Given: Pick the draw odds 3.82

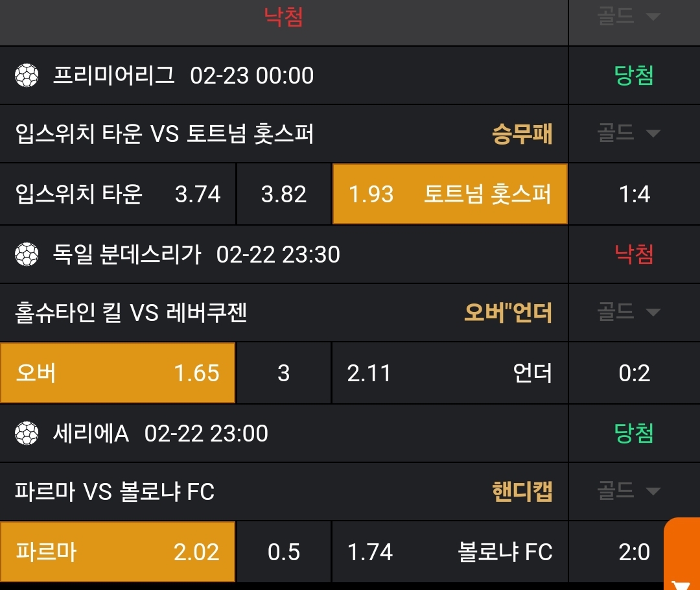Looking at the screenshot, I should tap(284, 194).
